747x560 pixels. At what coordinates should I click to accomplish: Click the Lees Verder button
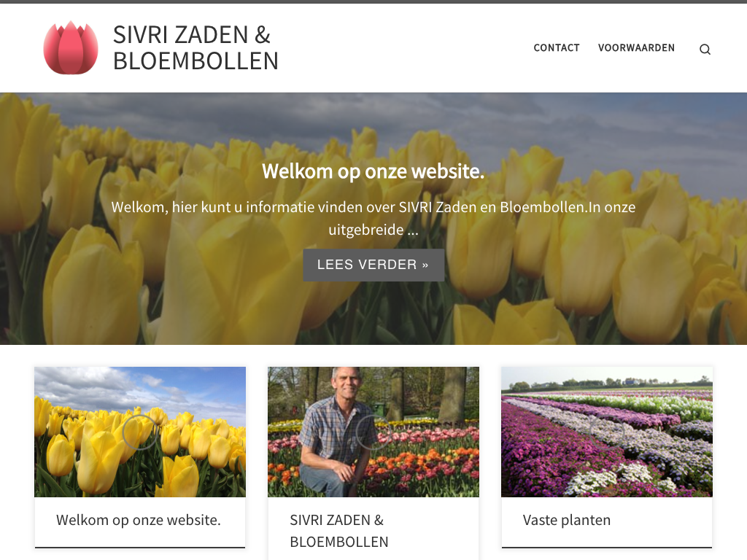373,265
